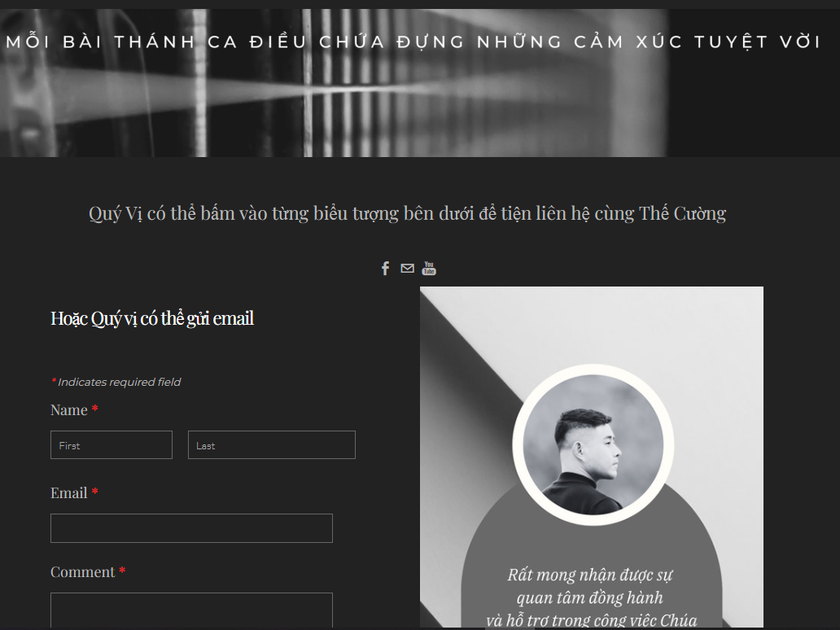This screenshot has width=840, height=630.
Task: Click the quote 'Rất mong nhận được sự'
Action: coord(590,575)
